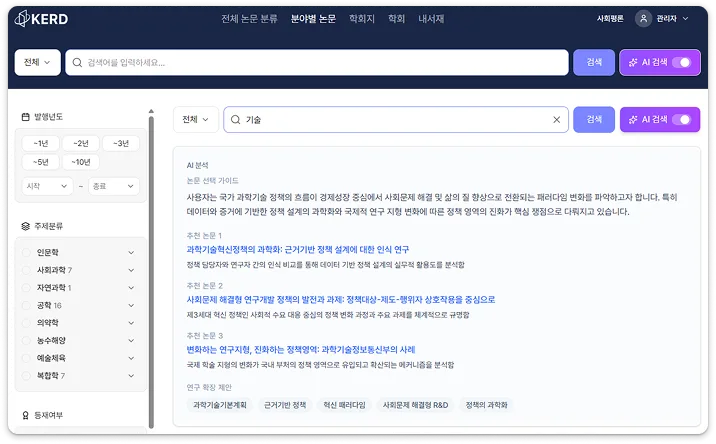Expand the 예술체육 category chevron

click(x=131, y=358)
